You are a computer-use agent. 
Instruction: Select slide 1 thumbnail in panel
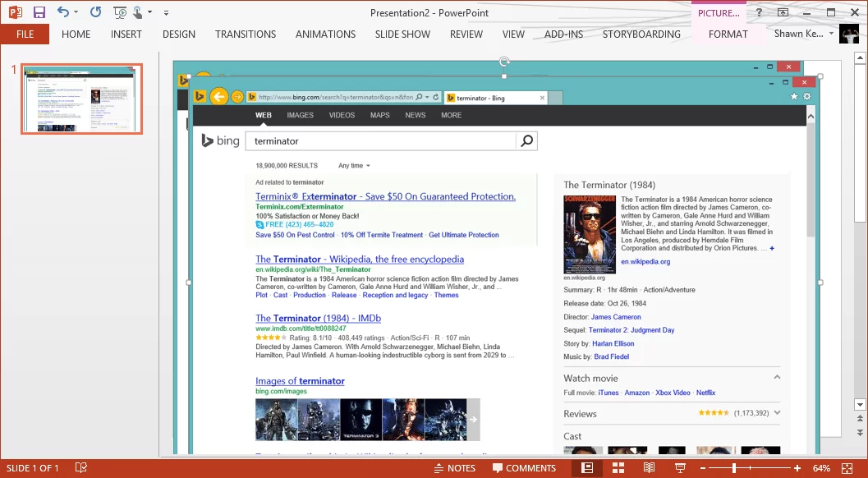82,99
